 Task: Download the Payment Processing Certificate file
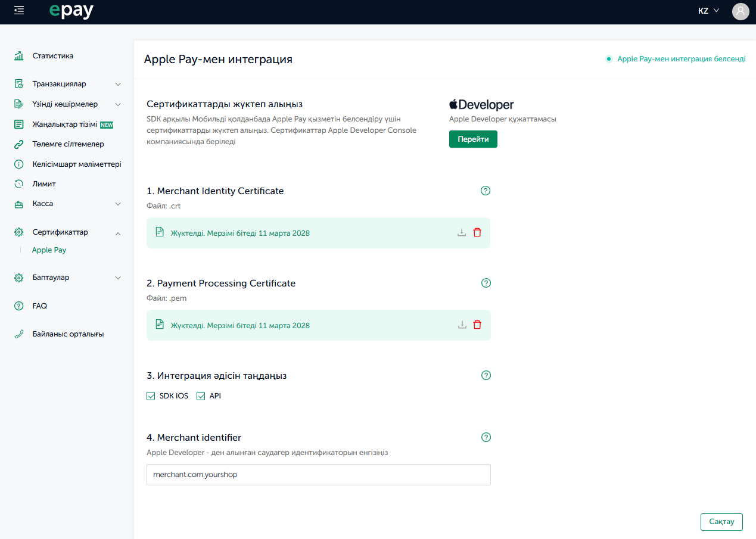click(462, 325)
